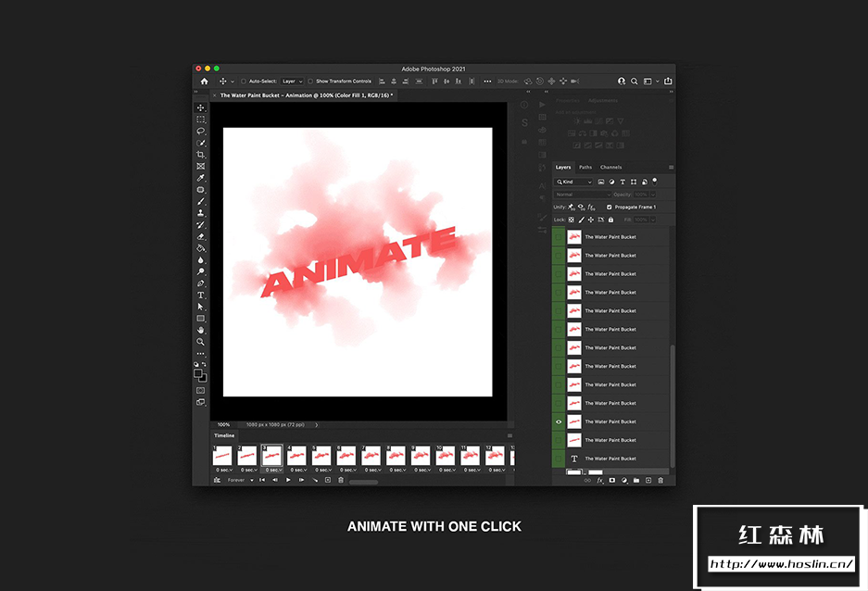Select the History Brush tool
This screenshot has height=591, width=868.
click(200, 225)
